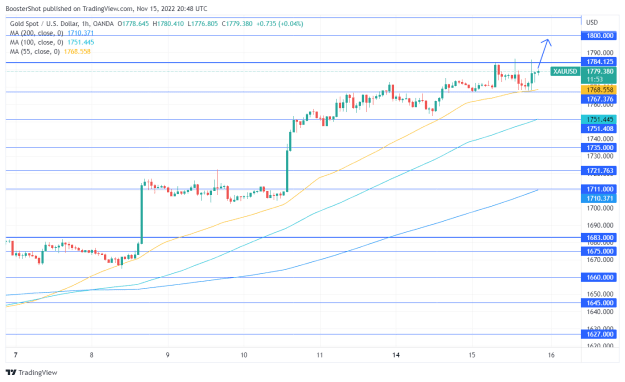
Task: Select the 1784.125 price level label
Action: [599, 62]
